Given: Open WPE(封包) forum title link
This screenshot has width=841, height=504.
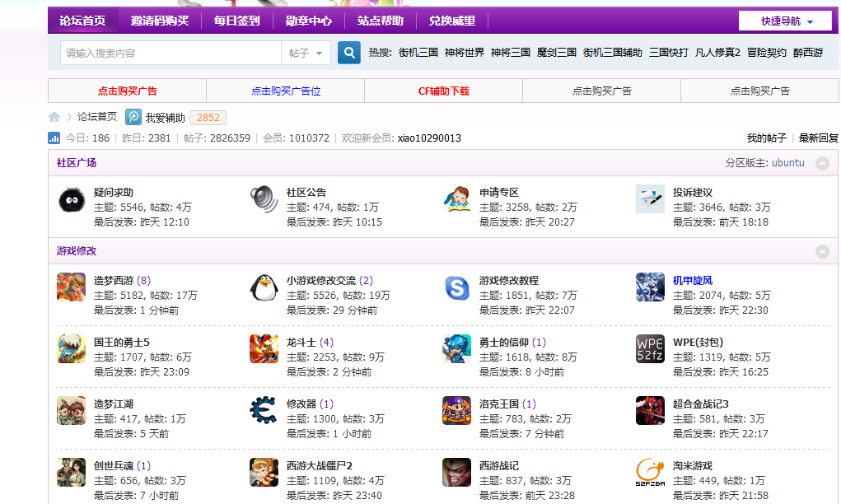Looking at the screenshot, I should click(698, 342).
